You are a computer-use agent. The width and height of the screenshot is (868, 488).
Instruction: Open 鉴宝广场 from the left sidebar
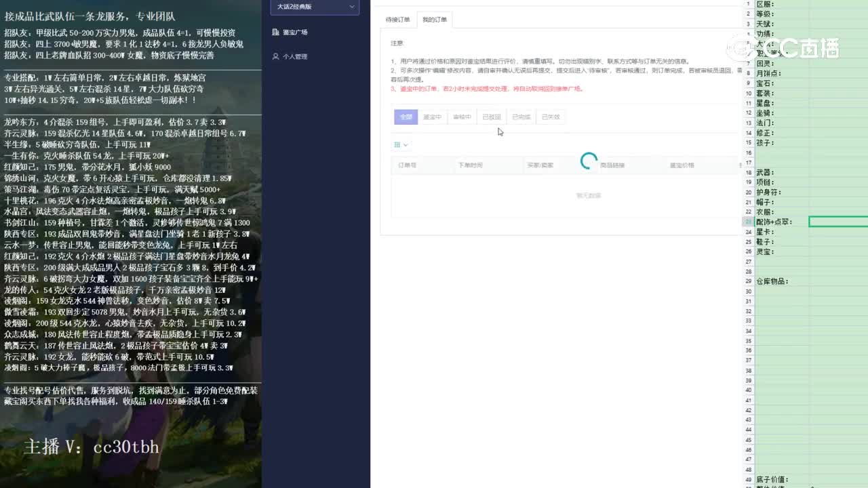coord(295,32)
